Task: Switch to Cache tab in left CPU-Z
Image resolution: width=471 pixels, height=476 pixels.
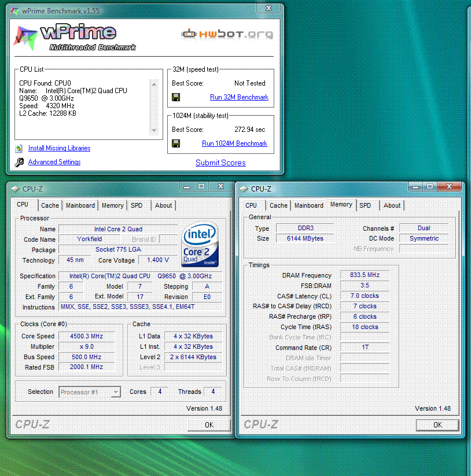Action: [x=50, y=205]
